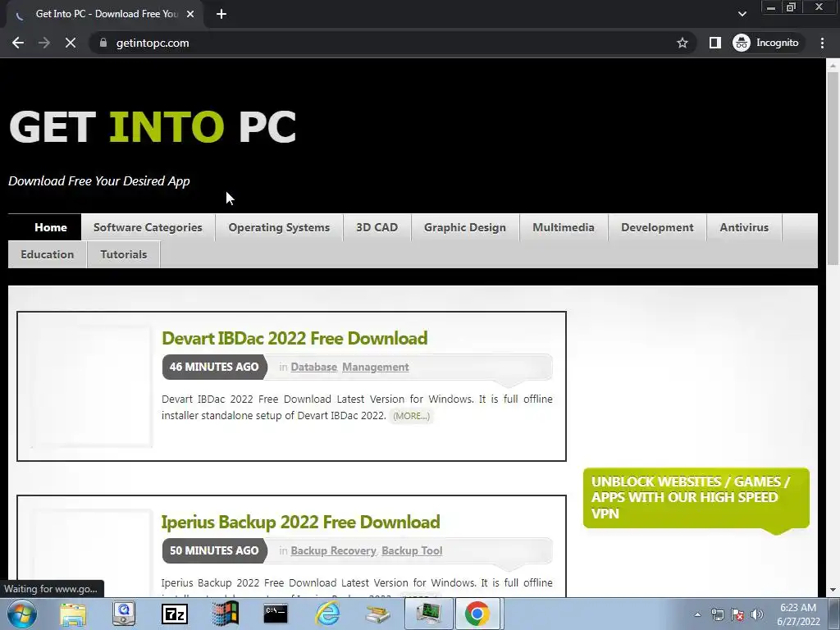The height and width of the screenshot is (630, 840).
Task: Open Command Prompt taskbar icon
Action: pyautogui.click(x=276, y=614)
